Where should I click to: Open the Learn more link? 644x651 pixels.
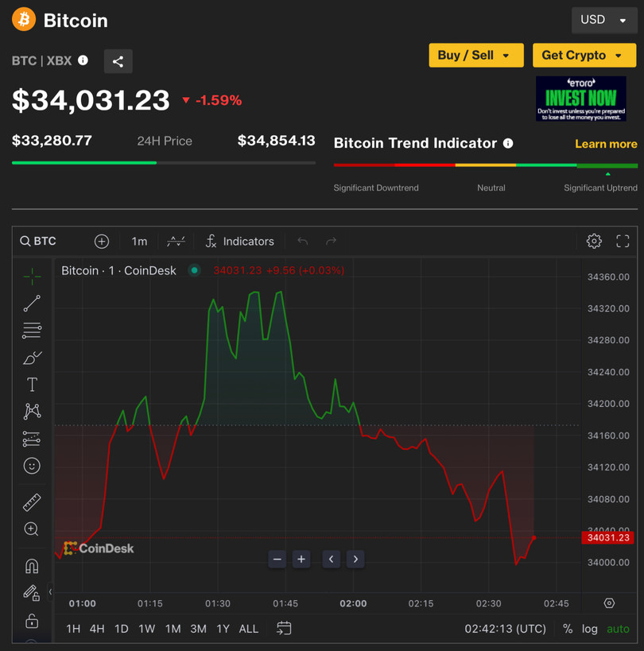tap(606, 144)
